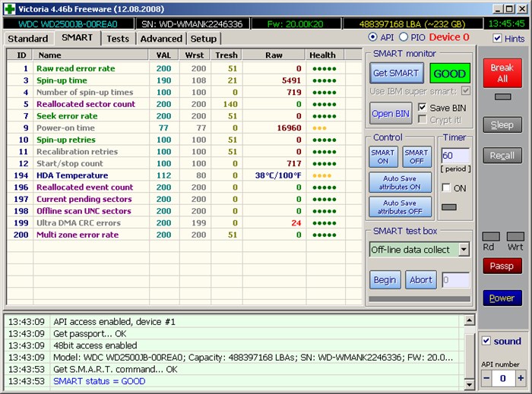
Task: Click the Wrt indicator light
Action: tap(515, 236)
